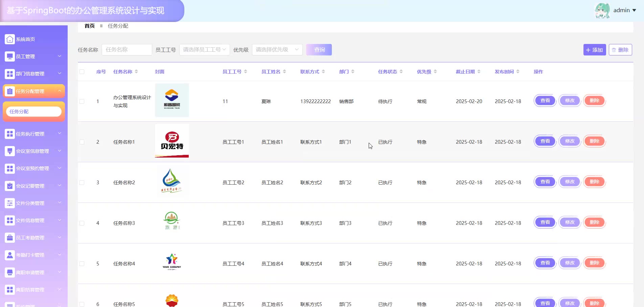
Task: Select the checkbox for 任务名称2 row
Action: [82, 183]
